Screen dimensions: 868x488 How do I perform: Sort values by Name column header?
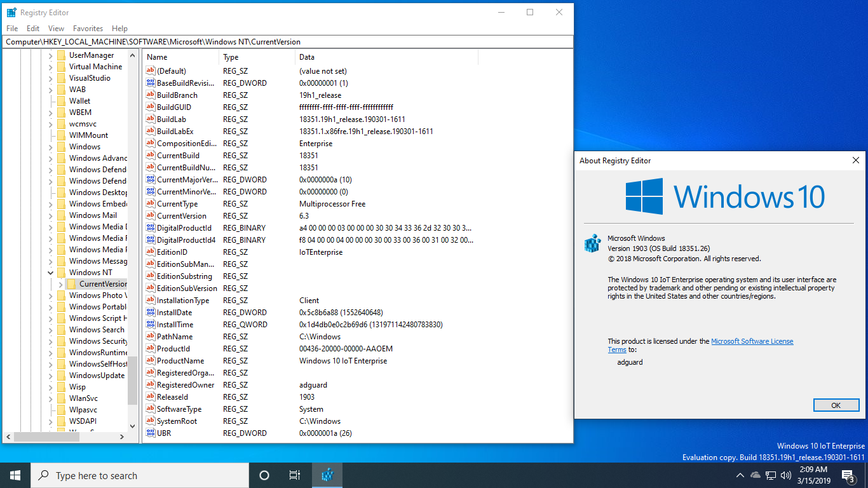tap(180, 57)
